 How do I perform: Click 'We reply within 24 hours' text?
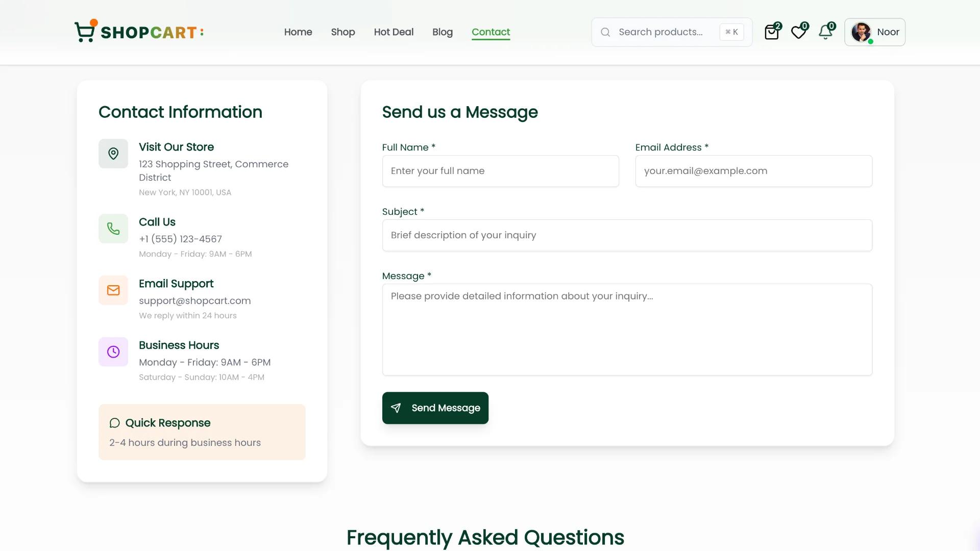[x=188, y=315]
